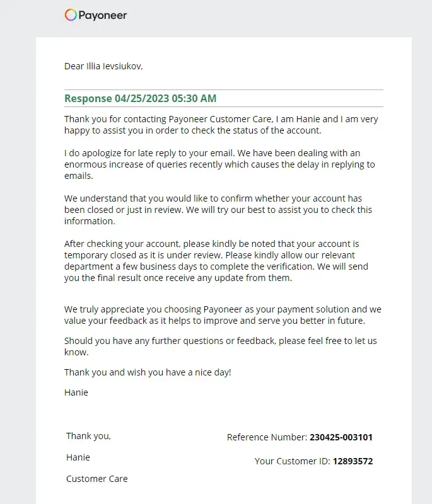Viewport: 432px width, 504px height.
Task: Click the 'Hanie' name above Customer Care
Action: [78, 457]
